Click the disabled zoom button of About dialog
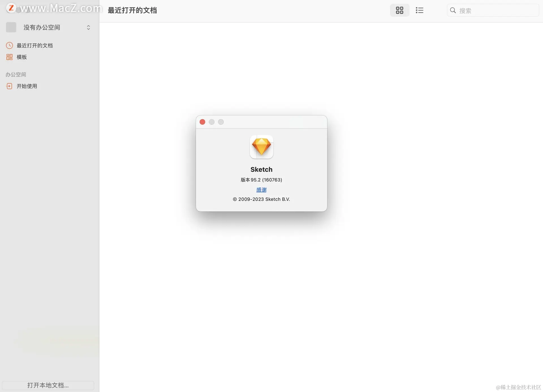Screen dimensions: 543x392 [x=221, y=122]
